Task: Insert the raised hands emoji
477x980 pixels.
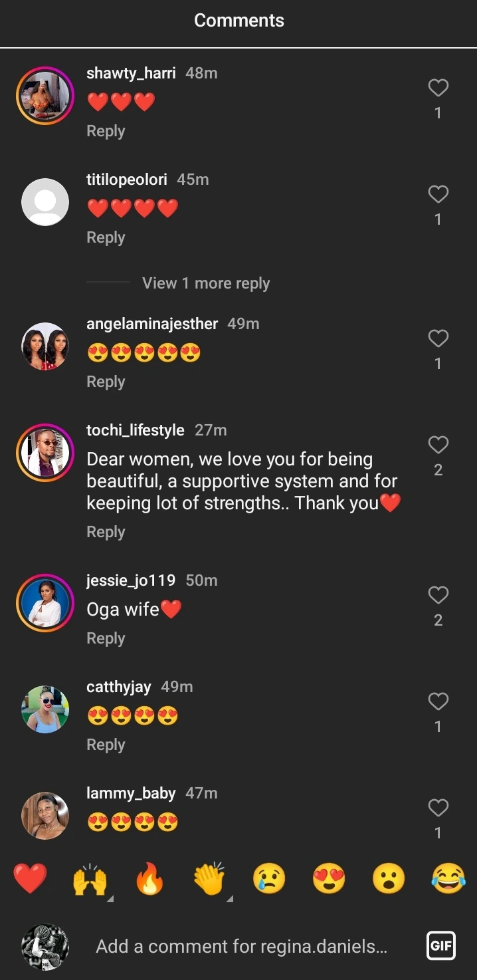Action: 90,878
